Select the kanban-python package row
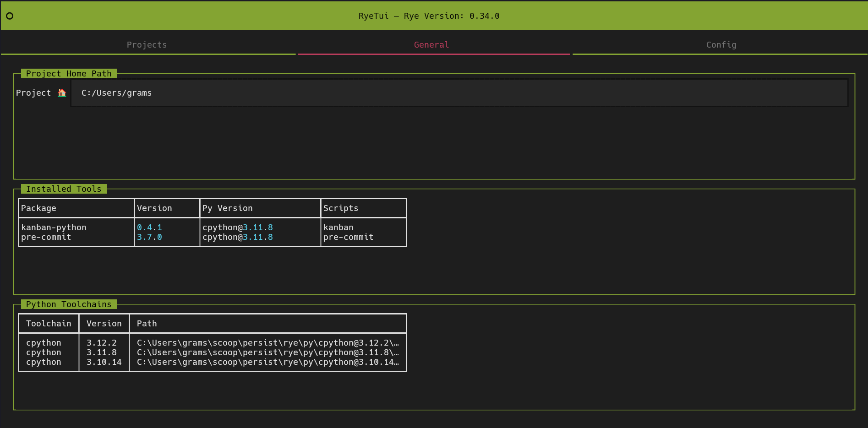 click(213, 228)
